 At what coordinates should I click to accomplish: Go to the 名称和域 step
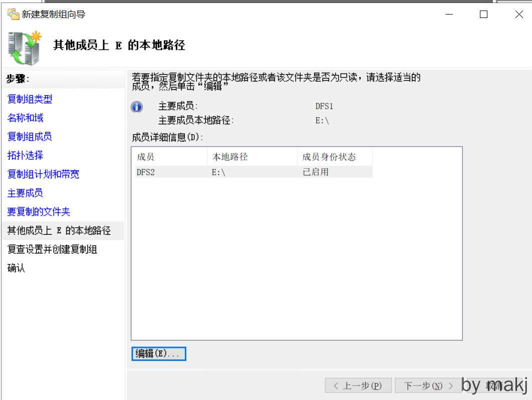pos(25,118)
